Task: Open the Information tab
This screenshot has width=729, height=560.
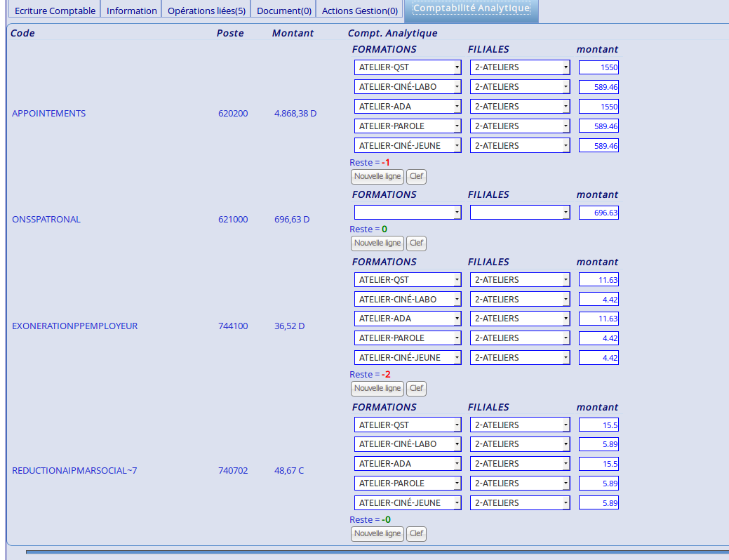Action: 131,11
